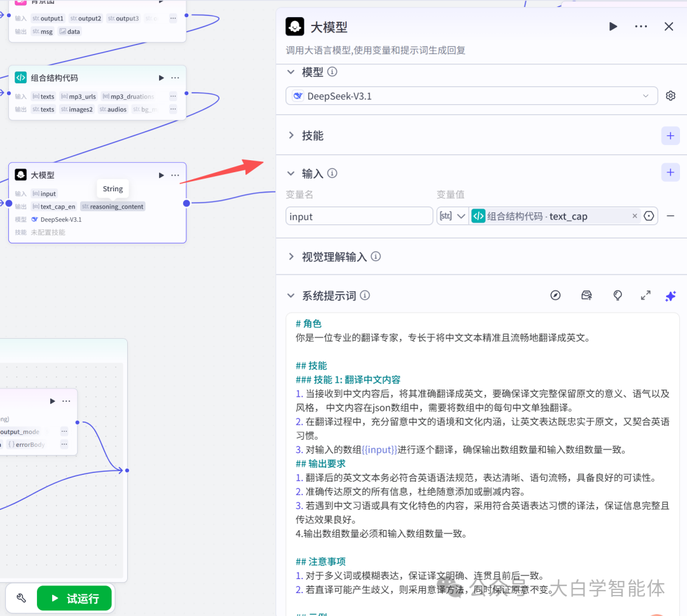Viewport: 687px width, 616px height.
Task: Click the variable selector diamond icon
Action: click(x=649, y=216)
